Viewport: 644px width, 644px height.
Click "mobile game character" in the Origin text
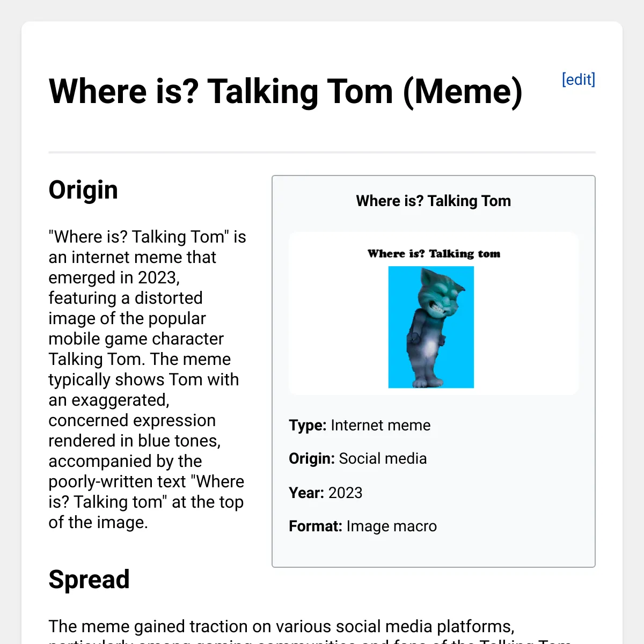coord(136,339)
